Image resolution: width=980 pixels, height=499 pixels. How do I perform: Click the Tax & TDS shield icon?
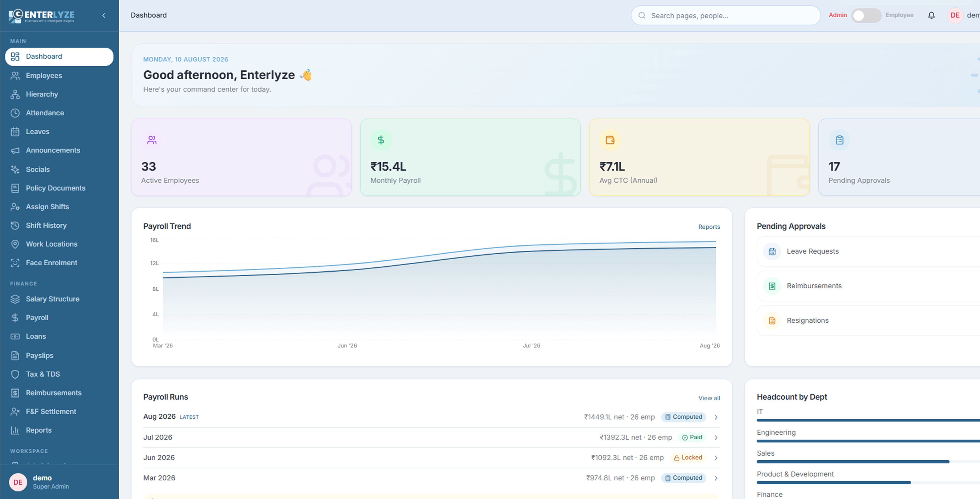point(15,374)
